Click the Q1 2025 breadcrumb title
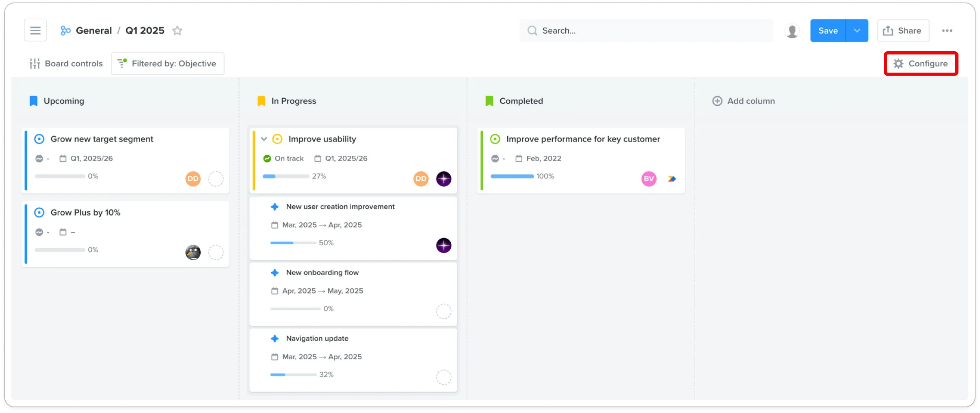 pos(145,30)
